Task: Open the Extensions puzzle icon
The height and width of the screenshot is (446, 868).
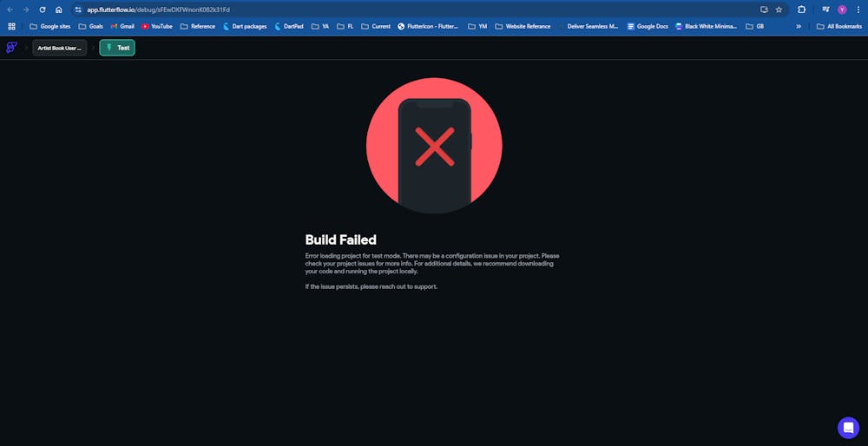Action: [801, 10]
